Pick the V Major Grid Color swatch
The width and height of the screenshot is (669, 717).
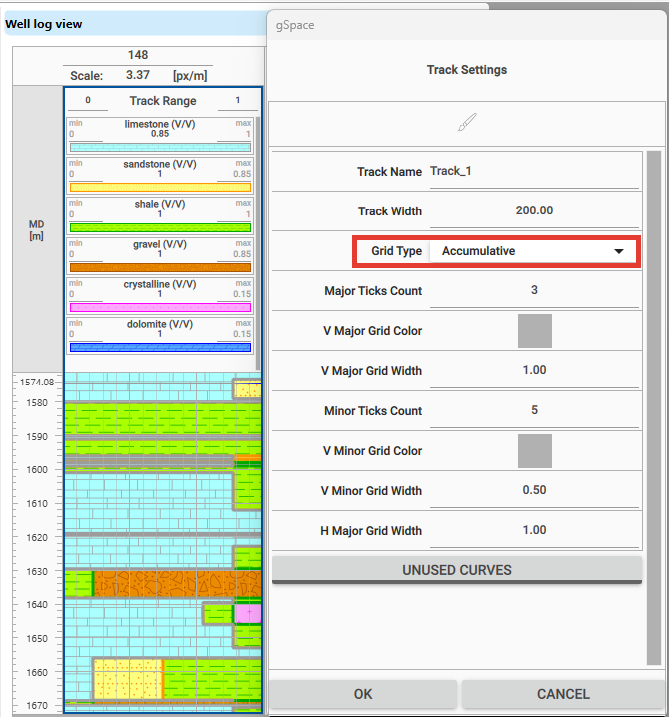[534, 331]
